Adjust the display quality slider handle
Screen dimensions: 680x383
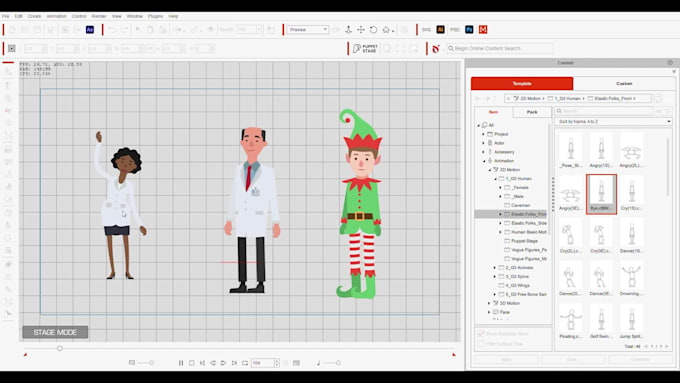coord(151,363)
